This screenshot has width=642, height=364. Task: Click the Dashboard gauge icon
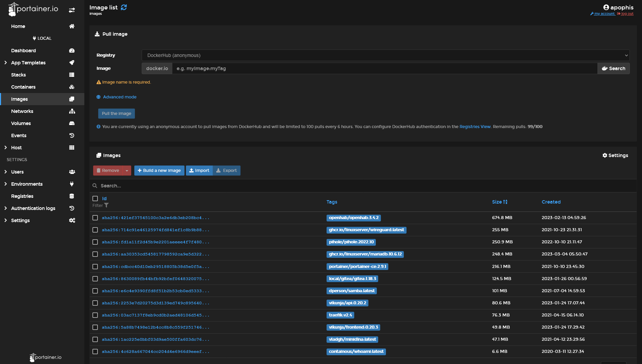point(72,51)
